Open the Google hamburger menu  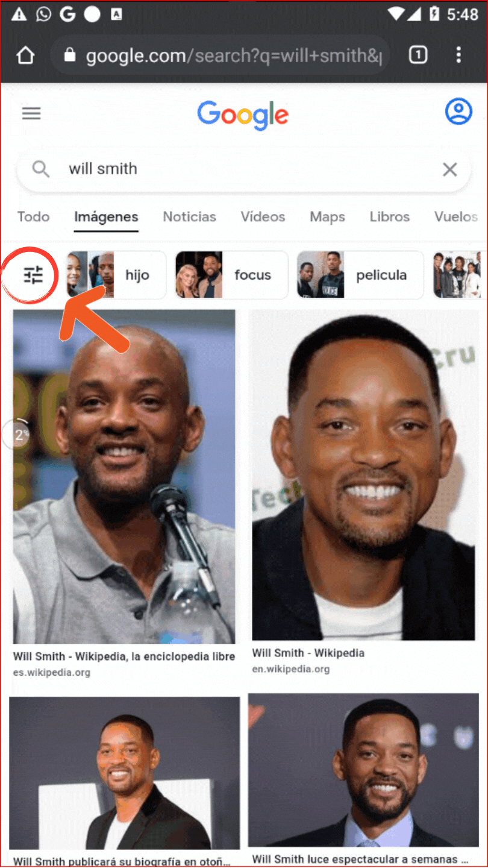(x=31, y=113)
